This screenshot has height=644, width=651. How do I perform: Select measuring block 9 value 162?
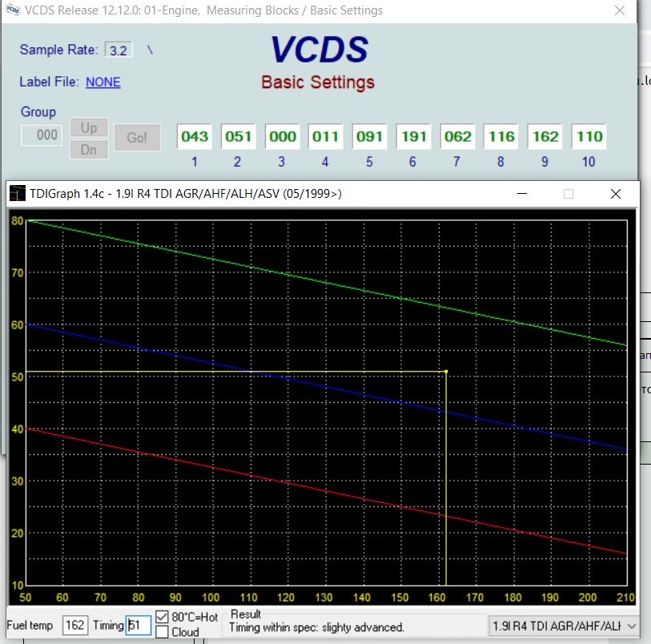coord(545,136)
